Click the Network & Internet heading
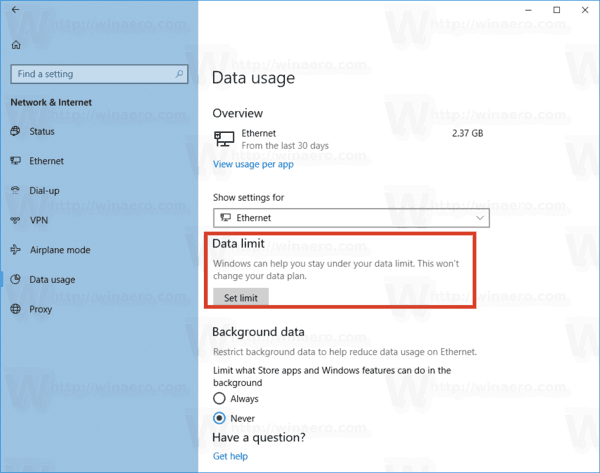The height and width of the screenshot is (473, 600). (x=51, y=103)
